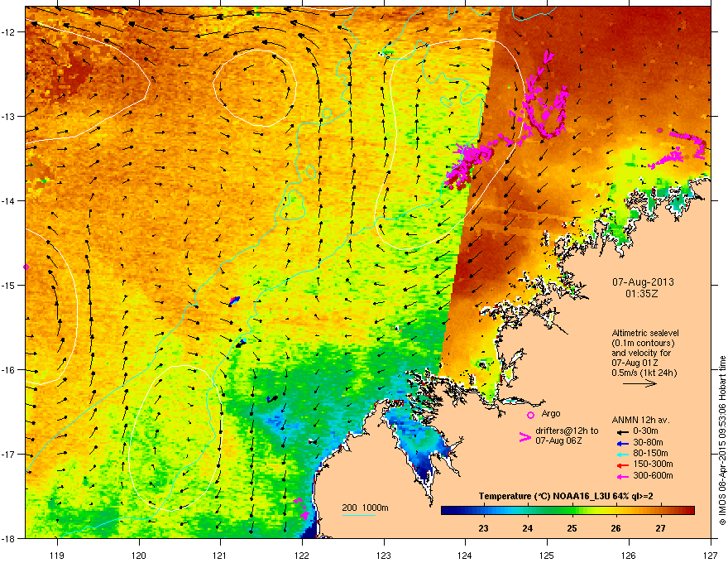Image resolution: width=728 pixels, height=563 pixels.
Task: Click the longitude axis label 127
Action: (x=711, y=555)
